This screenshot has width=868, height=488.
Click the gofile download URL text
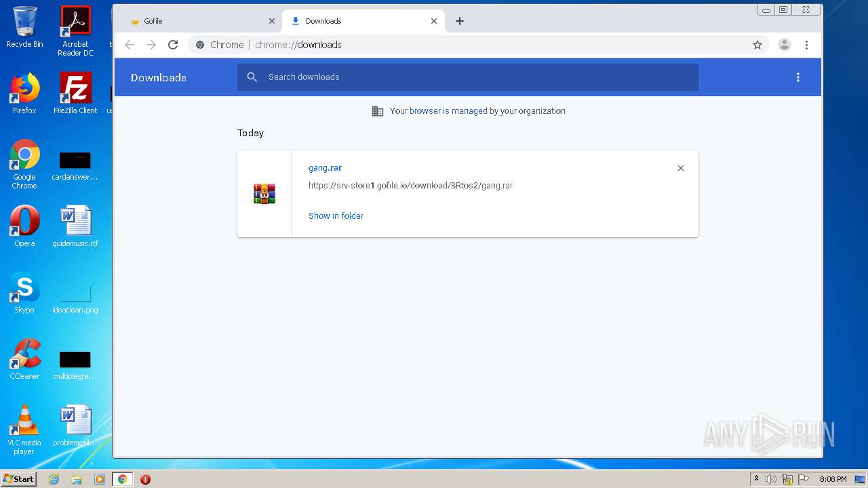(410, 186)
